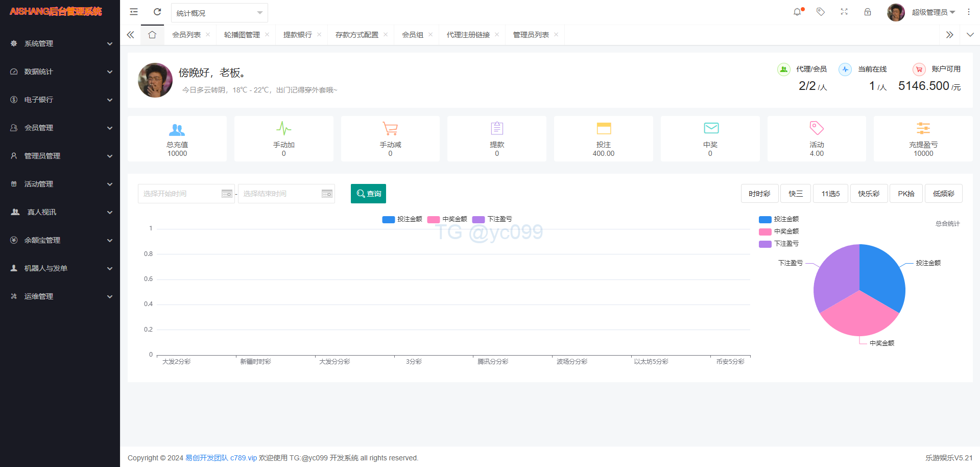The height and width of the screenshot is (467, 980).
Task: Open the 超级管理员 user dropdown
Action: point(933,12)
